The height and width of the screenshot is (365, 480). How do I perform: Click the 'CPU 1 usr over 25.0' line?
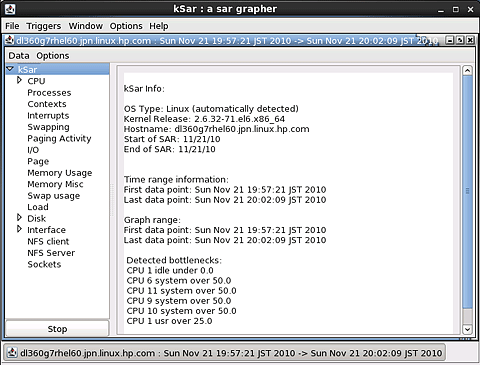tap(169, 321)
